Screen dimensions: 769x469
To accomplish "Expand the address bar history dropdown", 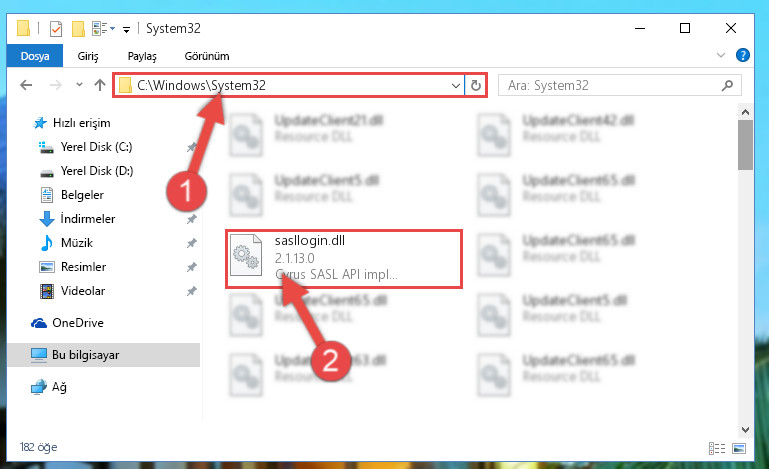I will (456, 86).
